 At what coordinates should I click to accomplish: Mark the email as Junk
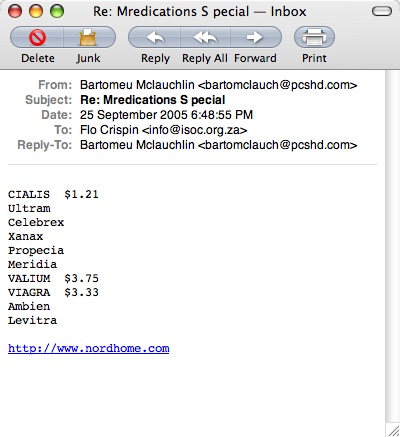click(89, 37)
